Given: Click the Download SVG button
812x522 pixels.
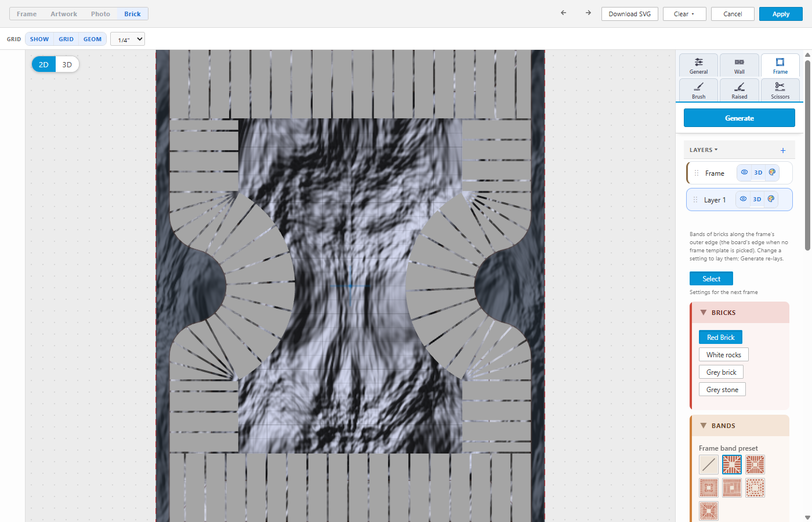Looking at the screenshot, I should (x=630, y=14).
